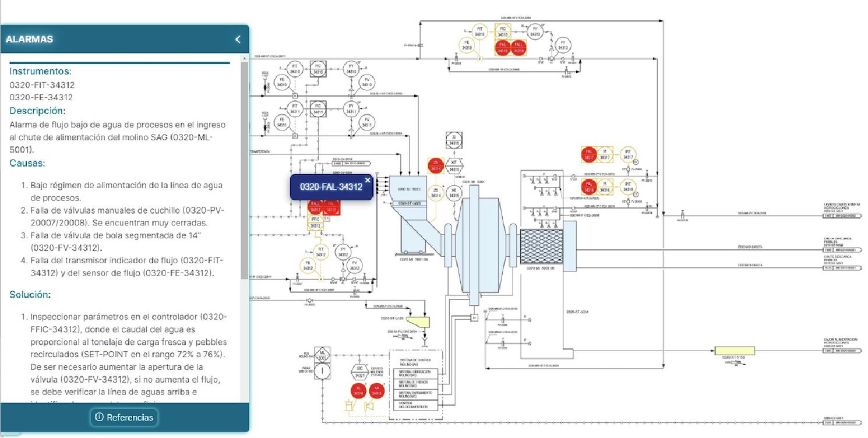Click the FIT 34312 instrument bubble

pyautogui.click(x=321, y=252)
